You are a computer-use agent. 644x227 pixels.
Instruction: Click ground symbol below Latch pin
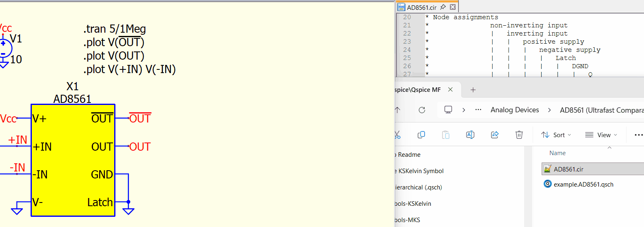128,211
